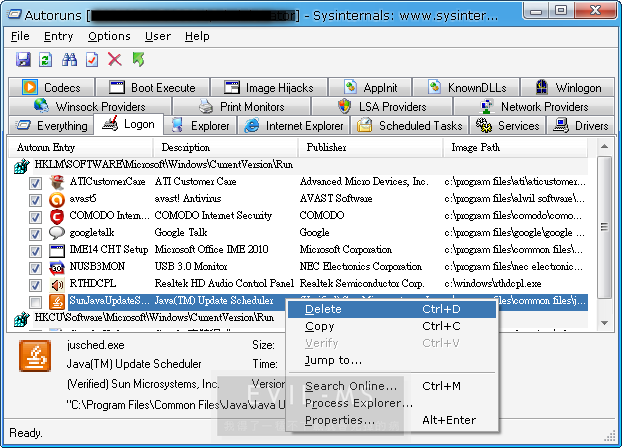The image size is (622, 448).
Task: Click the green Jump to arrow icon
Action: point(138,60)
